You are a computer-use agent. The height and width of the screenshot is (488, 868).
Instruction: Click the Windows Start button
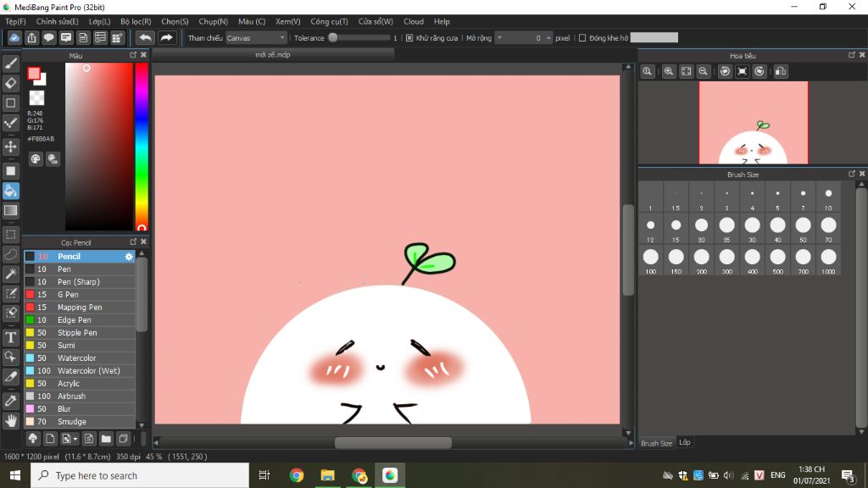tap(15, 475)
